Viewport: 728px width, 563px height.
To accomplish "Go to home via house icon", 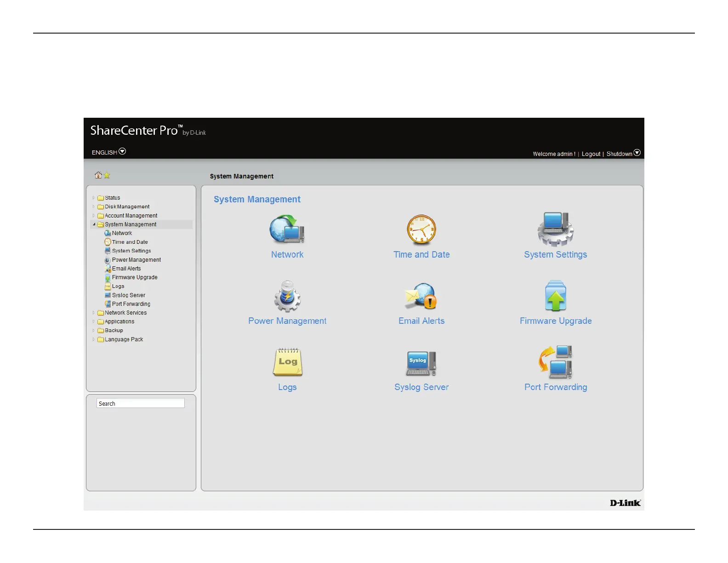I will [x=98, y=175].
